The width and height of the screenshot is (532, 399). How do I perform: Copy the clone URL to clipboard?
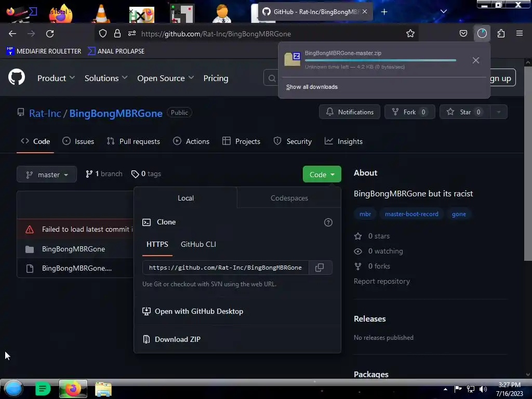pos(320,268)
